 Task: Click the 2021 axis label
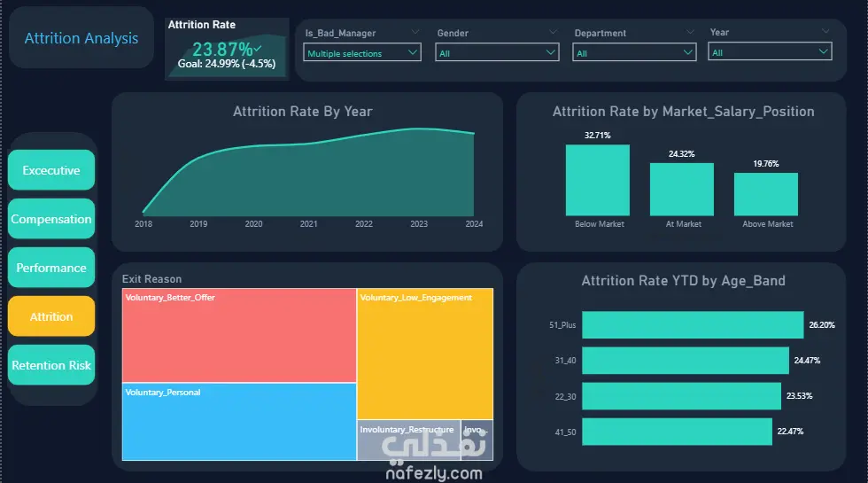coord(309,223)
